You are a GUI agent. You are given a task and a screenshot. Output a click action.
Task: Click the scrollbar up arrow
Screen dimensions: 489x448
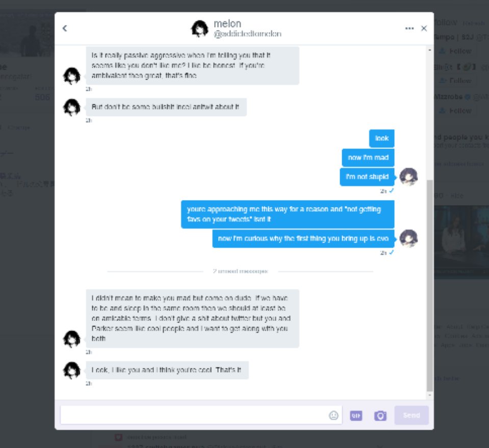(x=429, y=50)
